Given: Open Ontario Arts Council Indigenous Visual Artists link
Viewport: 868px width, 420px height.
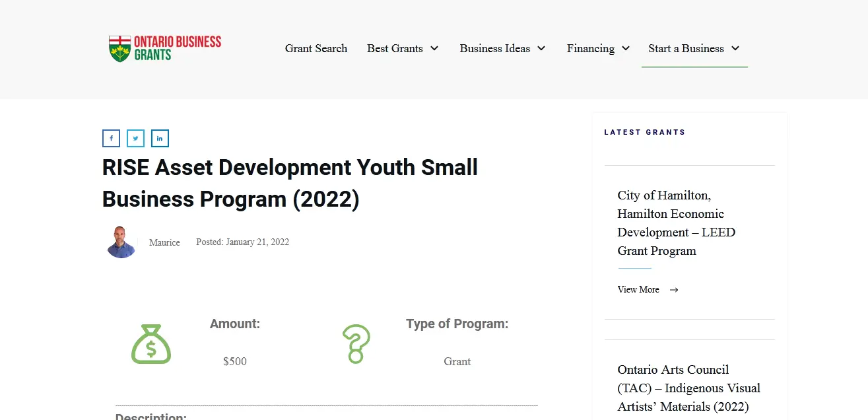Looking at the screenshot, I should tap(688, 388).
